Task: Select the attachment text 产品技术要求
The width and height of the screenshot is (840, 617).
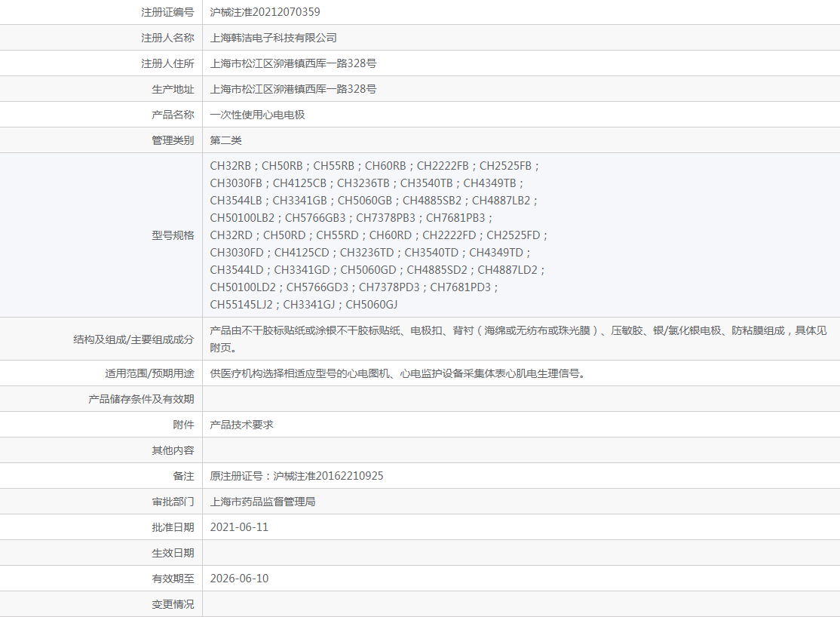Action: tap(241, 425)
